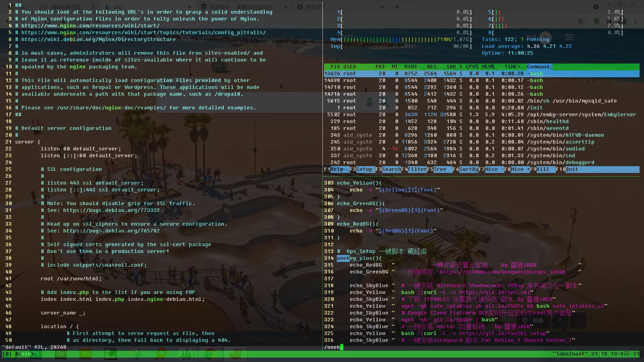Sort by the SHR column header
Viewport: 644px width, 362px height.
(x=451, y=67)
